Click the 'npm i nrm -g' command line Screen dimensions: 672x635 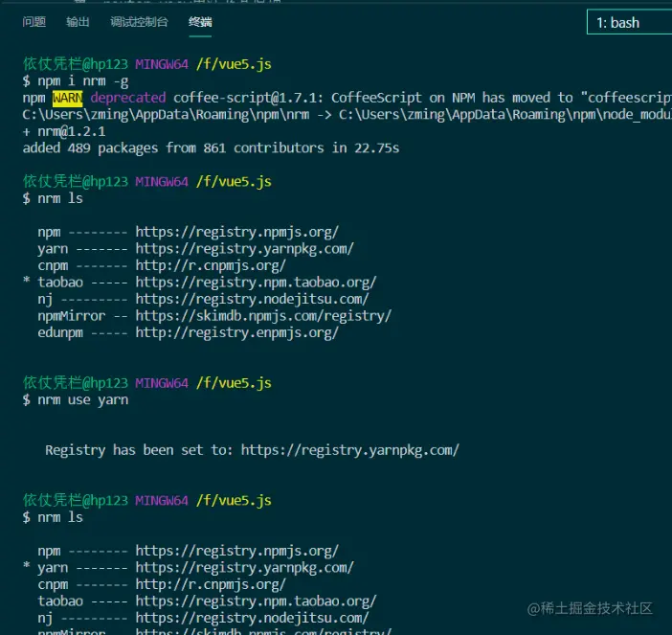coord(76,81)
